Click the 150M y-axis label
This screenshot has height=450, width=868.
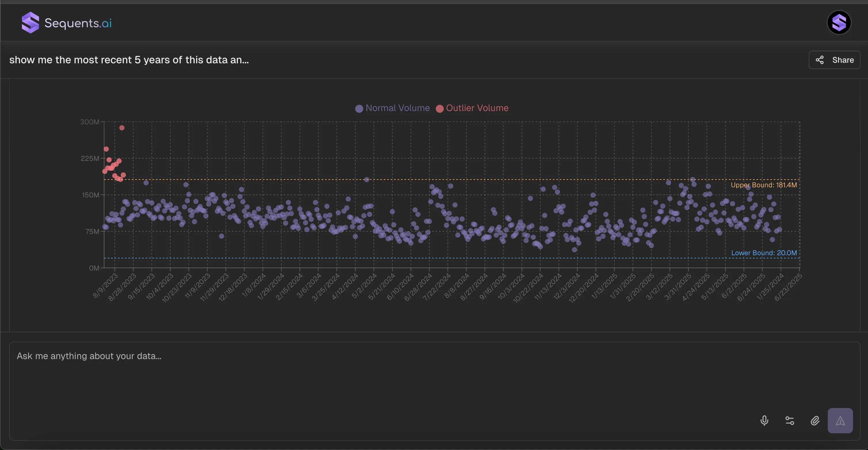[x=91, y=195]
